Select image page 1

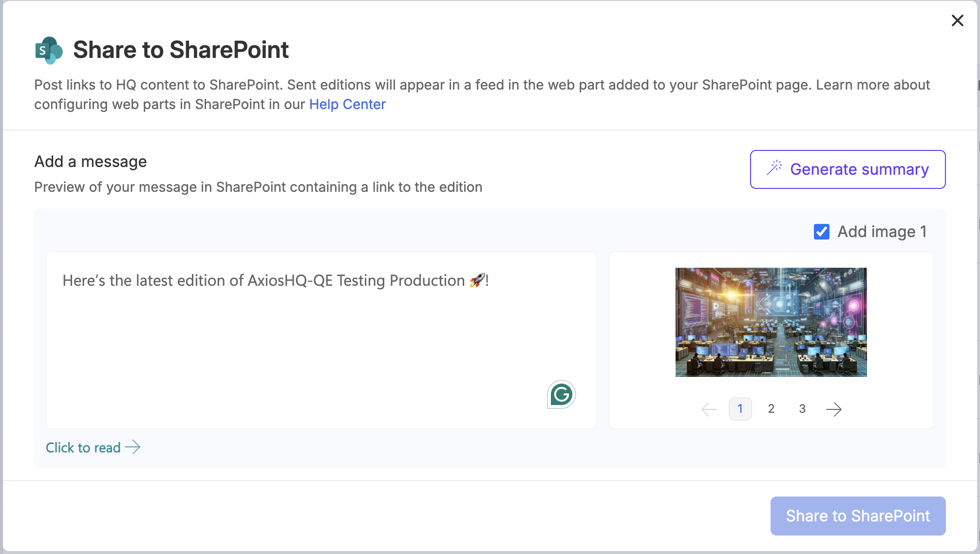(x=740, y=409)
